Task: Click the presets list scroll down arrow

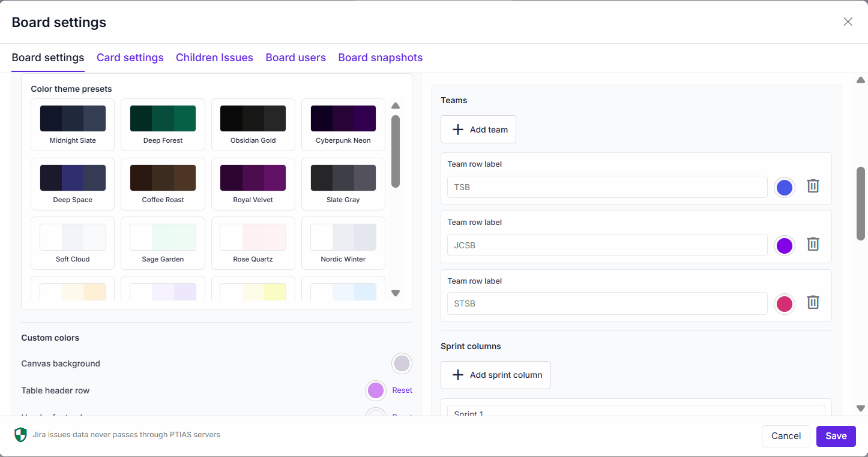Action: click(396, 293)
